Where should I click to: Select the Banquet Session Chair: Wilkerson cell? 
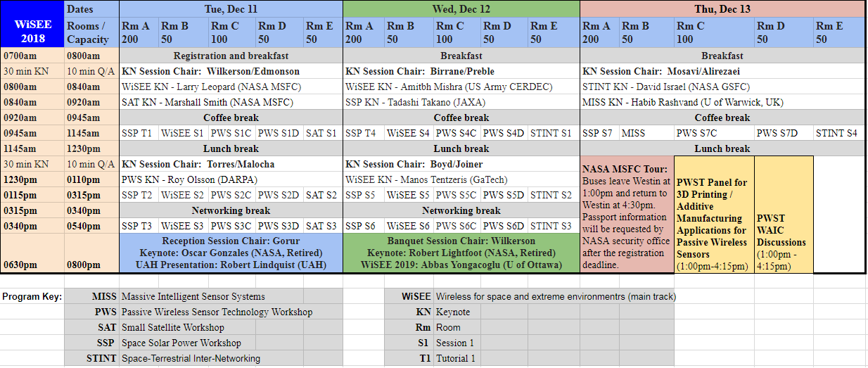tap(461, 253)
